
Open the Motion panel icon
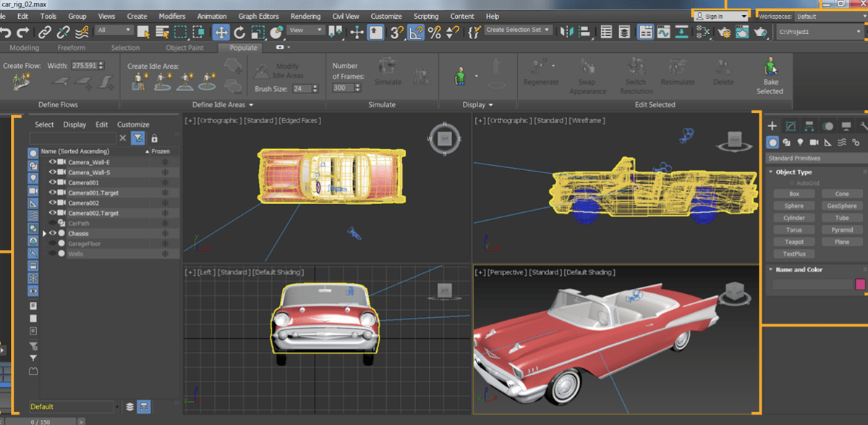827,126
